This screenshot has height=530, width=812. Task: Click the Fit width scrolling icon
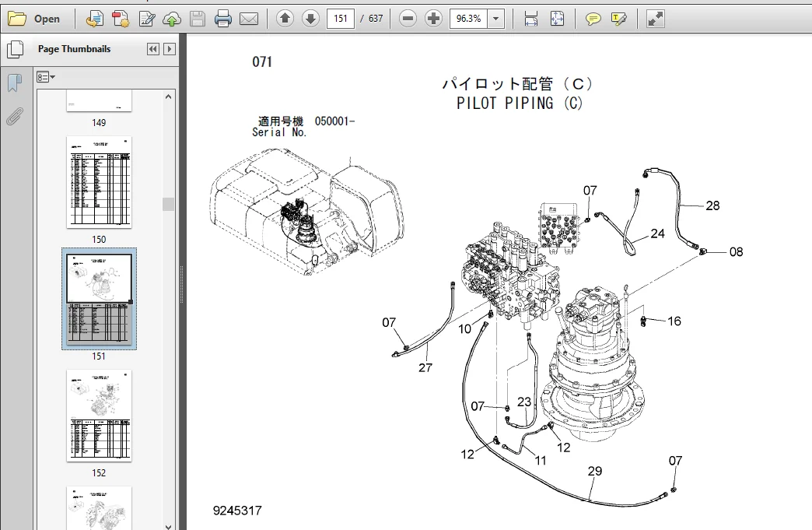click(530, 19)
